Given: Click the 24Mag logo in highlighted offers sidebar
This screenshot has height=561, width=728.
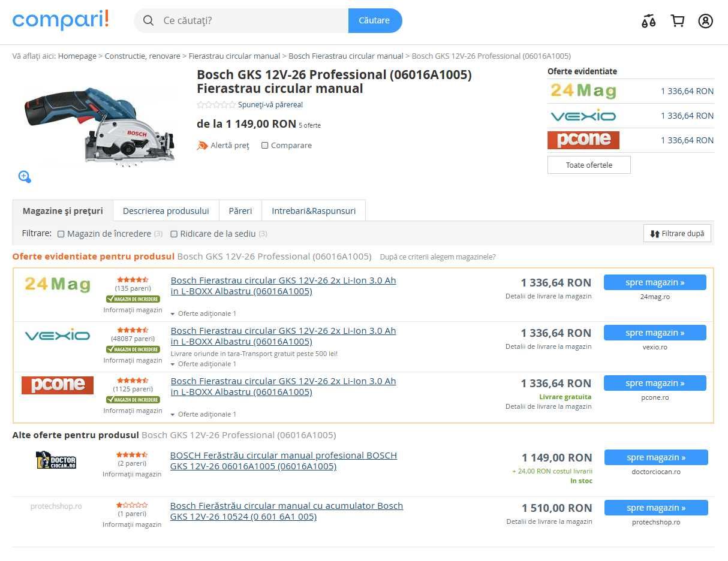Looking at the screenshot, I should 583,91.
